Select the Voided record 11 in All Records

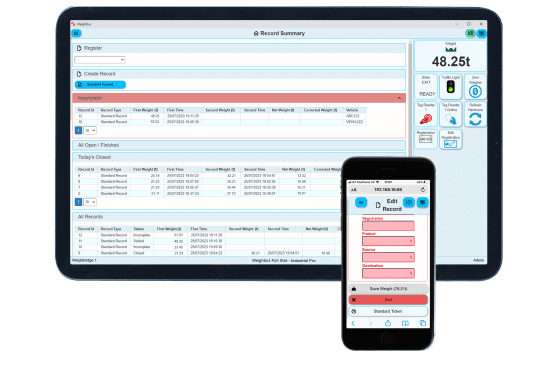[208, 241]
